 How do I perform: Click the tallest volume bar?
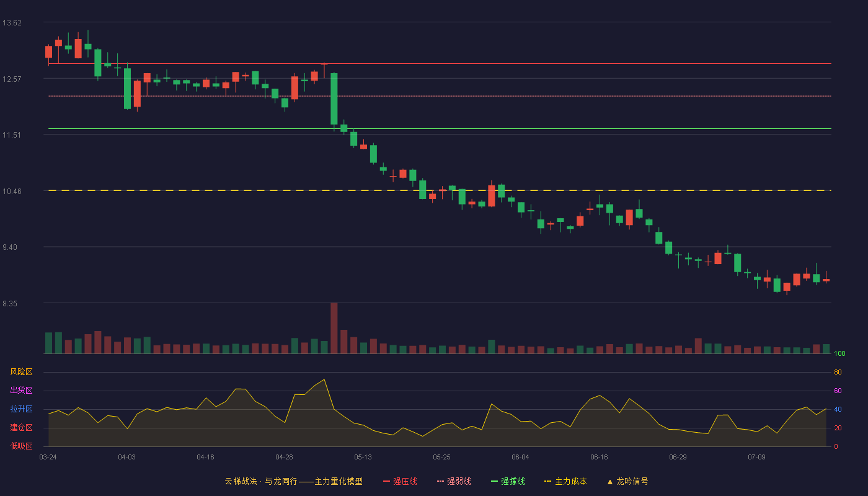pyautogui.click(x=334, y=328)
